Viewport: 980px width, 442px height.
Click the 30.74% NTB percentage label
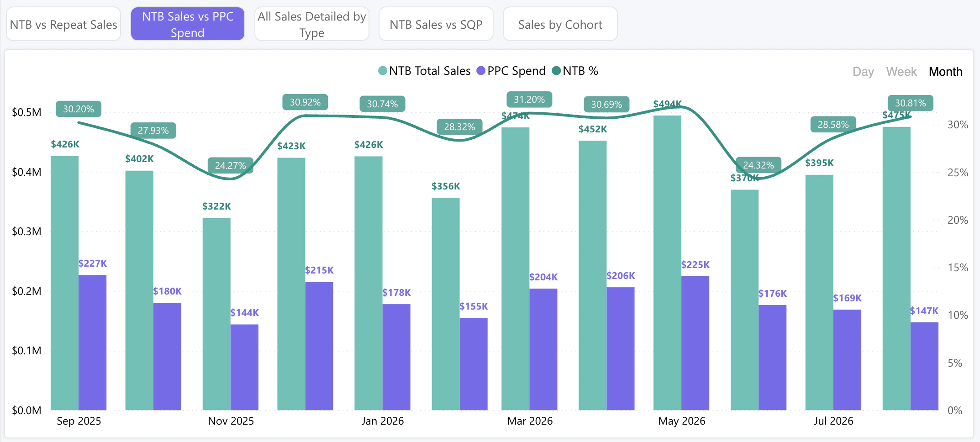click(x=383, y=104)
